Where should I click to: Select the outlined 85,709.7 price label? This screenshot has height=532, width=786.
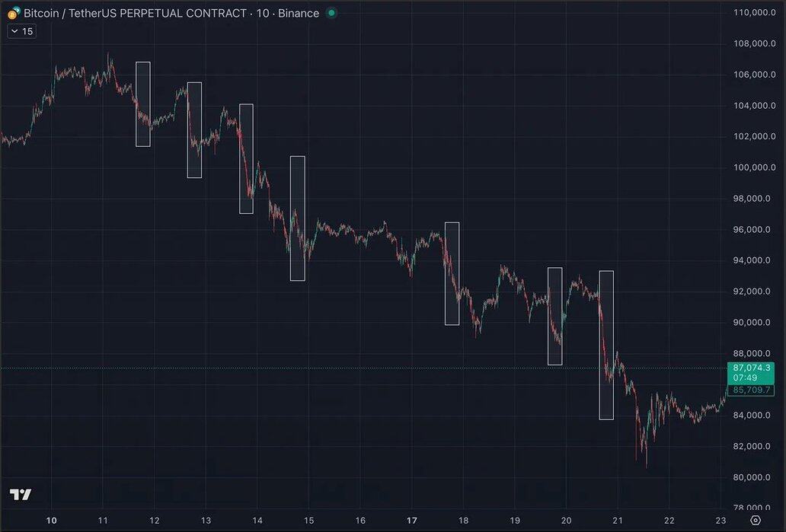(752, 390)
